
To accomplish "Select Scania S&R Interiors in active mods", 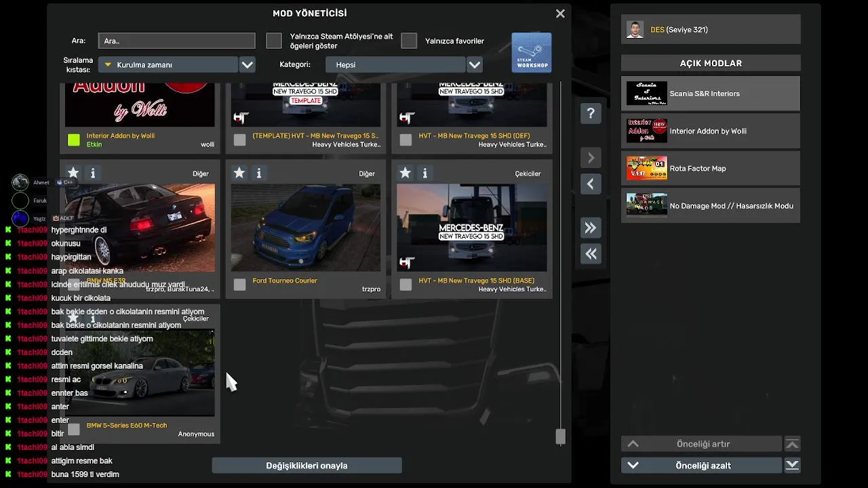I will (x=711, y=94).
